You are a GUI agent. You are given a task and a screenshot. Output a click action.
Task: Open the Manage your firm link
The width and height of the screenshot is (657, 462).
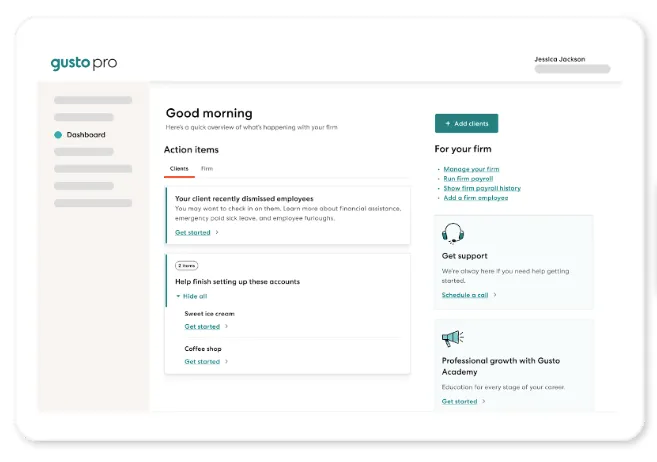pyautogui.click(x=471, y=169)
